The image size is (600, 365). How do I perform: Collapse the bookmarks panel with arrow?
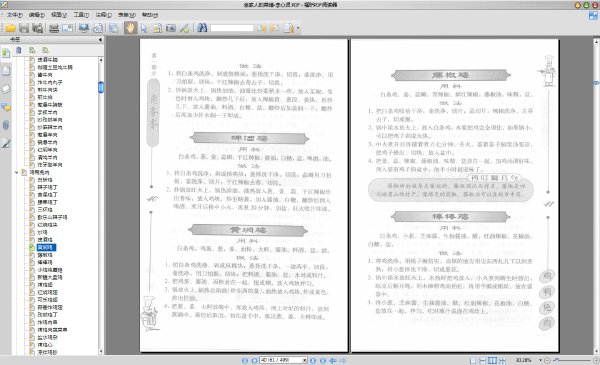(x=100, y=39)
